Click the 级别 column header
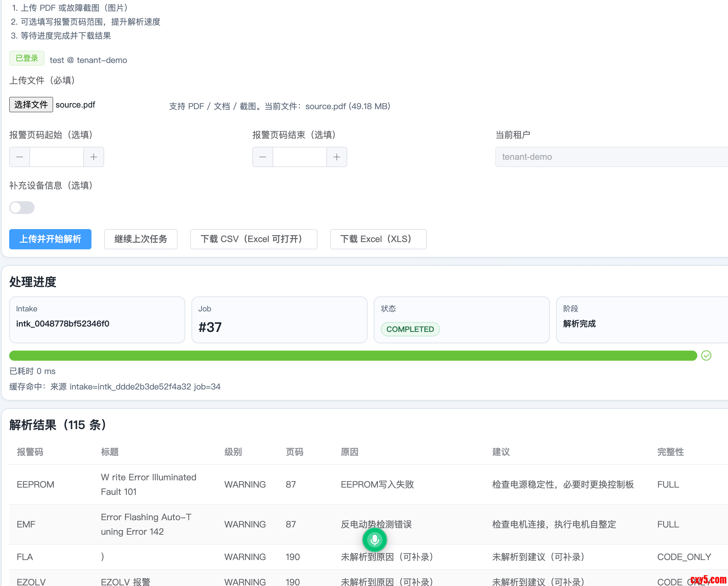Screen dimensions: 728x586 233,452
